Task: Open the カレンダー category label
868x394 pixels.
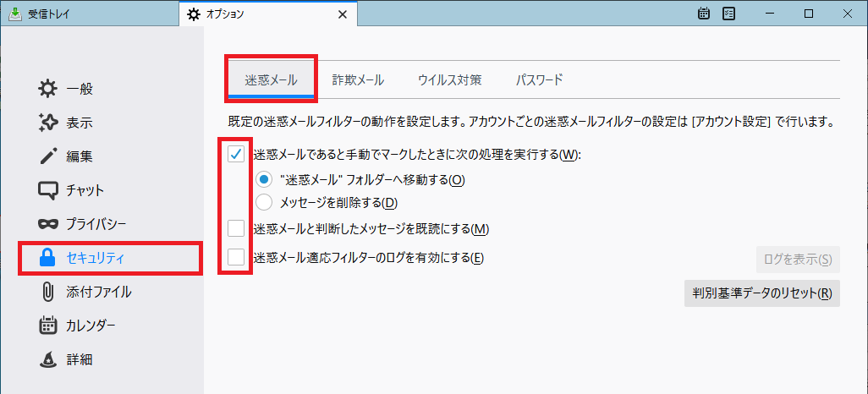Action: (91, 326)
